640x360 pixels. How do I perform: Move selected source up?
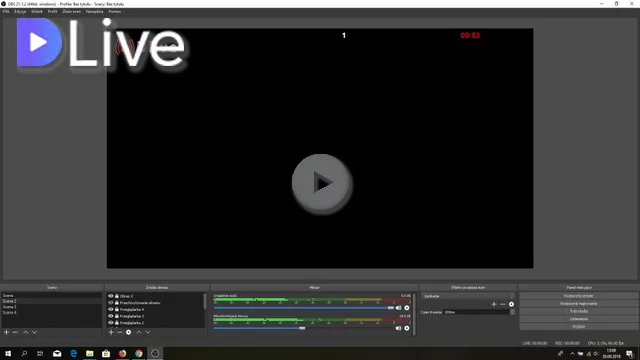pos(139,332)
